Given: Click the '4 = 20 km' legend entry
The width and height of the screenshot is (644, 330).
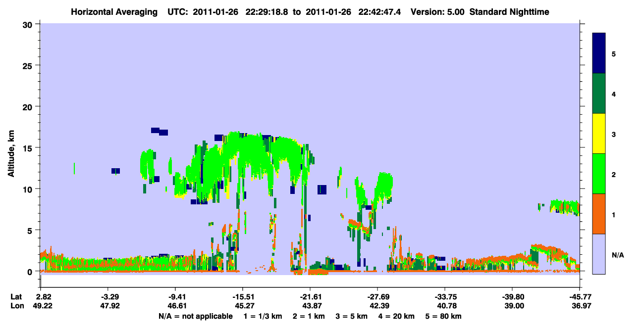Looking at the screenshot, I should click(x=397, y=316).
